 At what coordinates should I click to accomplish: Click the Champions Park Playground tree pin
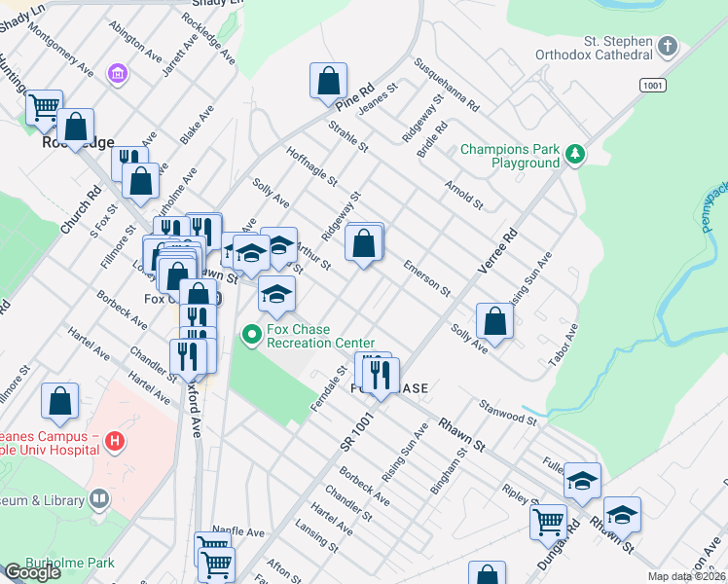[575, 154]
